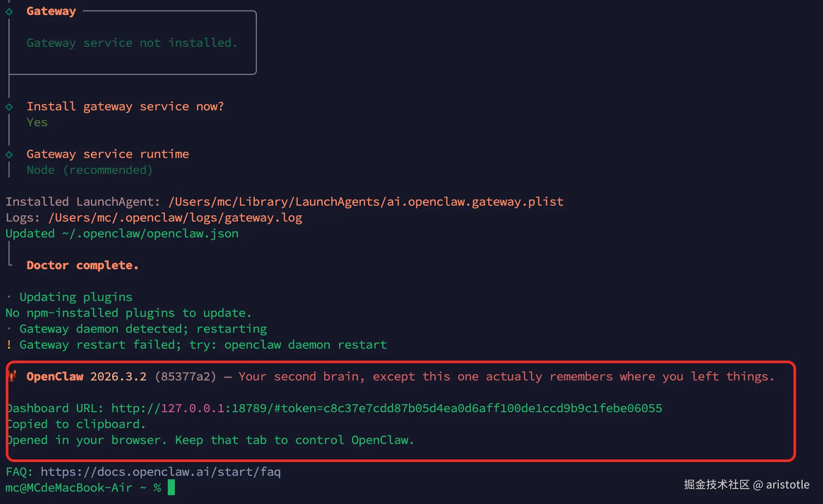
Task: Click the lobster icon before OpenClaw
Action: [x=12, y=376]
